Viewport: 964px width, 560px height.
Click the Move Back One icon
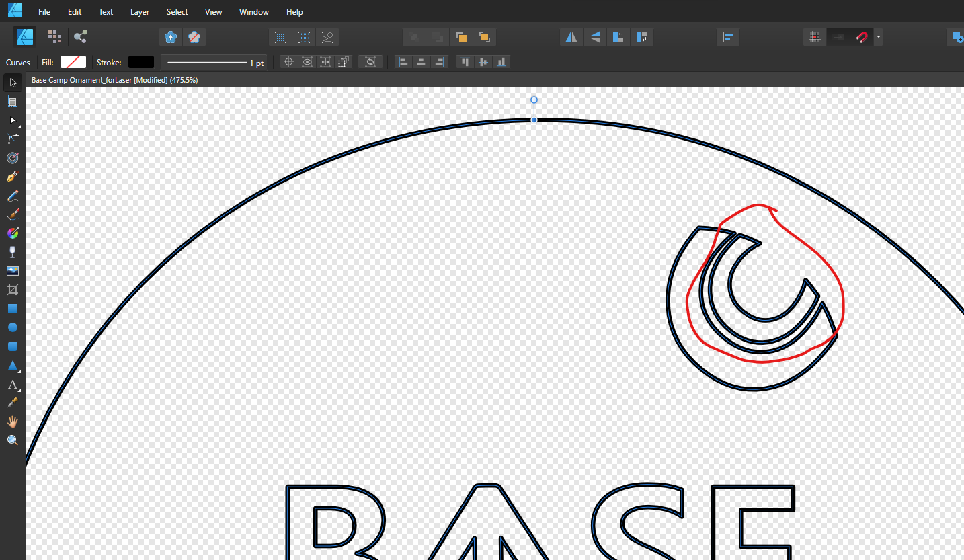pos(438,37)
